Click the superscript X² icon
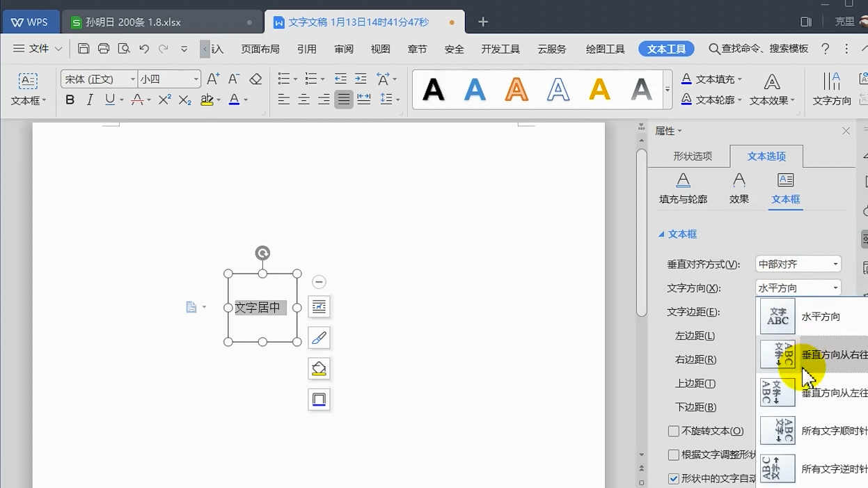Image resolution: width=868 pixels, height=488 pixels. [164, 100]
